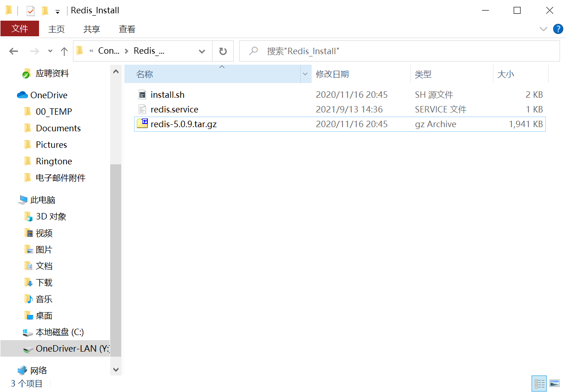Expand the hidden breadcrumb path chevron
Viewport: 566px width, 392px height.
coord(91,51)
